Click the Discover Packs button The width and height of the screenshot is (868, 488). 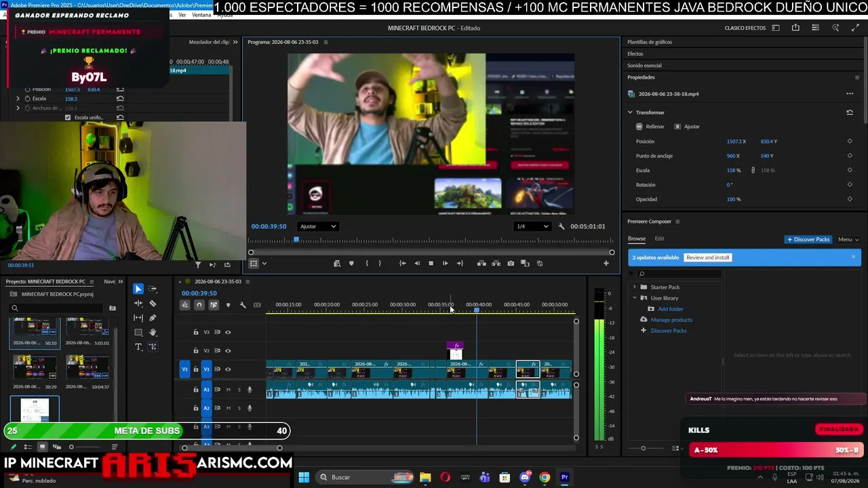click(808, 239)
